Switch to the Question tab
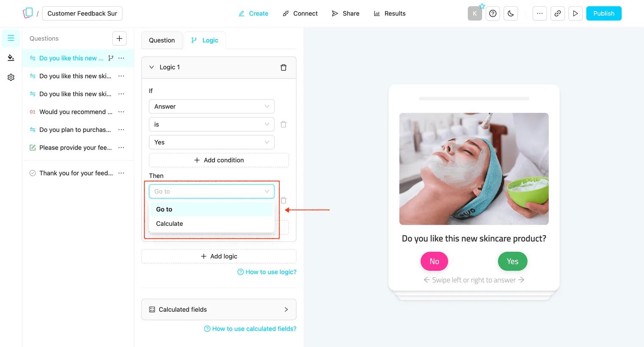The width and height of the screenshot is (644, 347). point(162,40)
